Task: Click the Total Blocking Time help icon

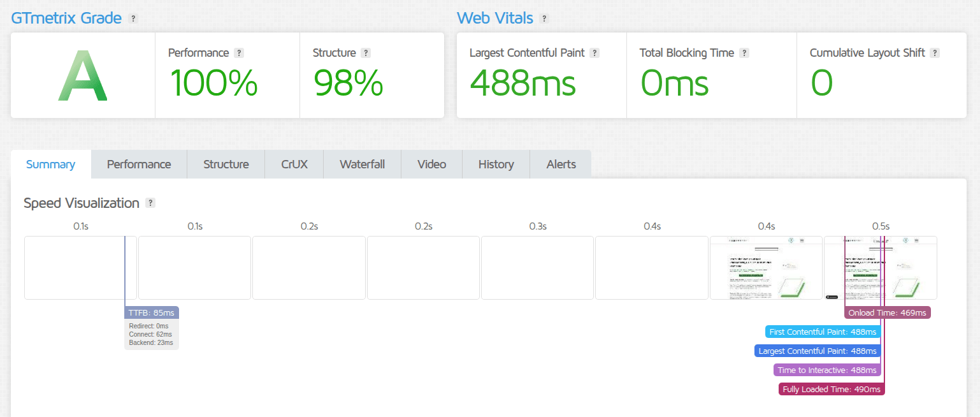Action: (x=744, y=53)
